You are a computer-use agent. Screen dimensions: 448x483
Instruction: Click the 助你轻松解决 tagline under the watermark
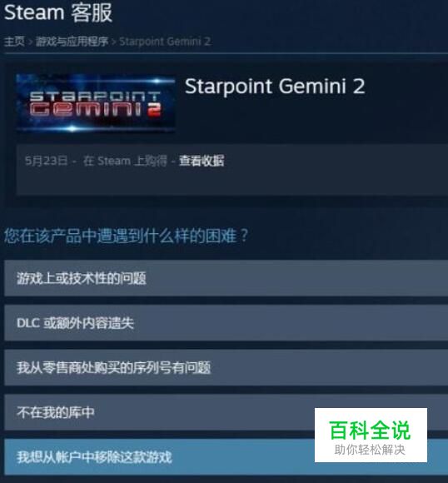370,450
